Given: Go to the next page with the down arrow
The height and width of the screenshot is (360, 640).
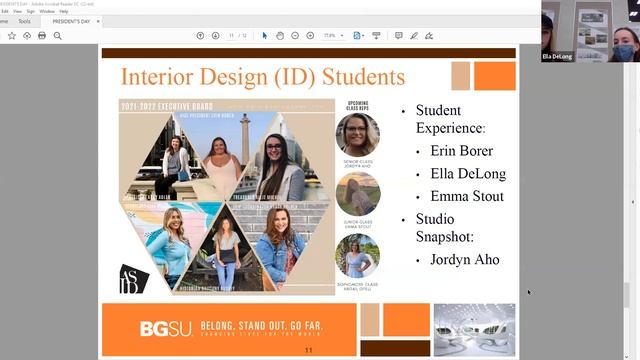Looking at the screenshot, I should [216, 36].
